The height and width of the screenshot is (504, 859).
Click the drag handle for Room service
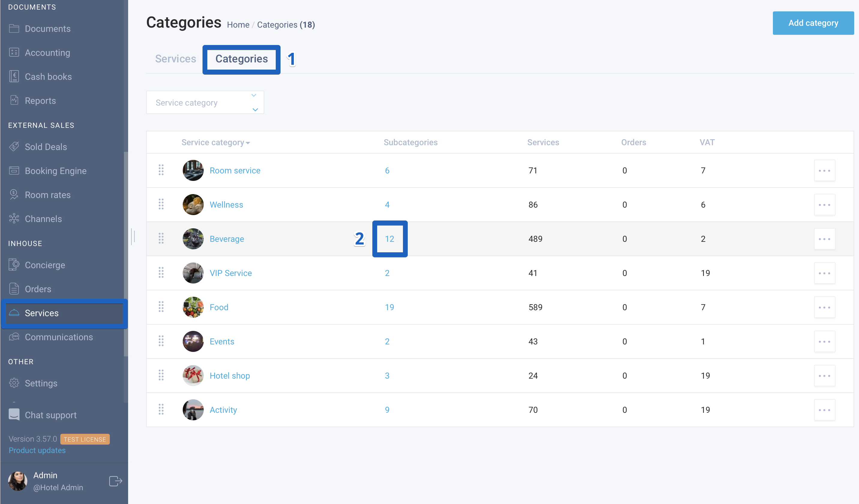coord(161,170)
